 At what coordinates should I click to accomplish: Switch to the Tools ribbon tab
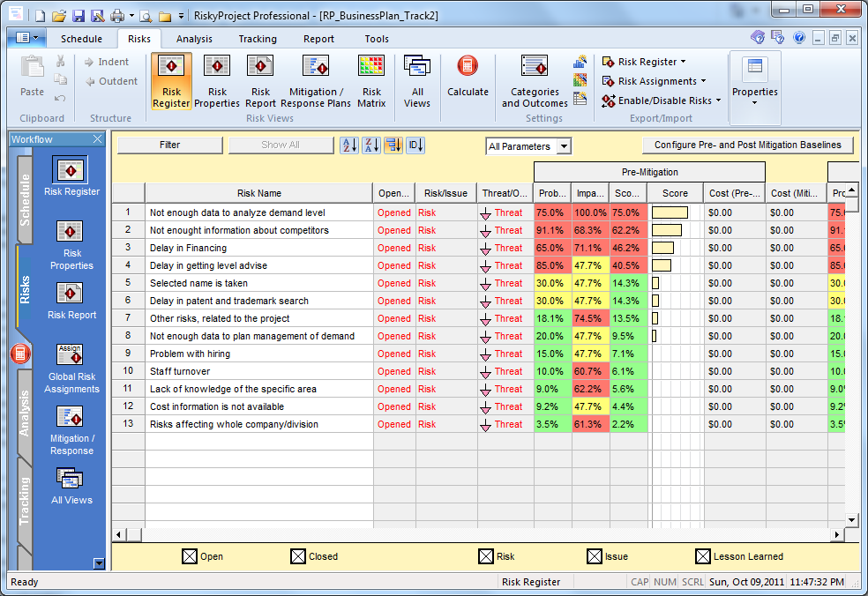[x=377, y=39]
